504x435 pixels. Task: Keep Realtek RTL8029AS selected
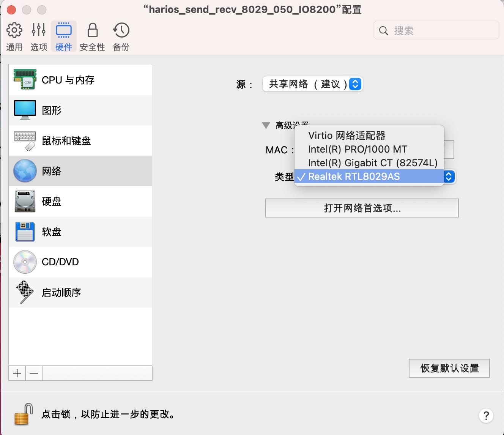[x=354, y=176]
